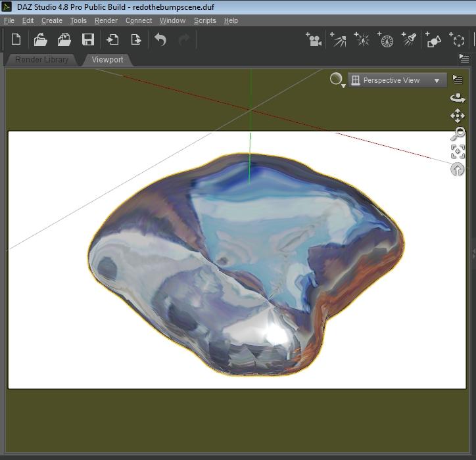Viewport: 476px width, 460px height.
Task: Click the DAZ Studio title bar app icon
Action: [6, 7]
